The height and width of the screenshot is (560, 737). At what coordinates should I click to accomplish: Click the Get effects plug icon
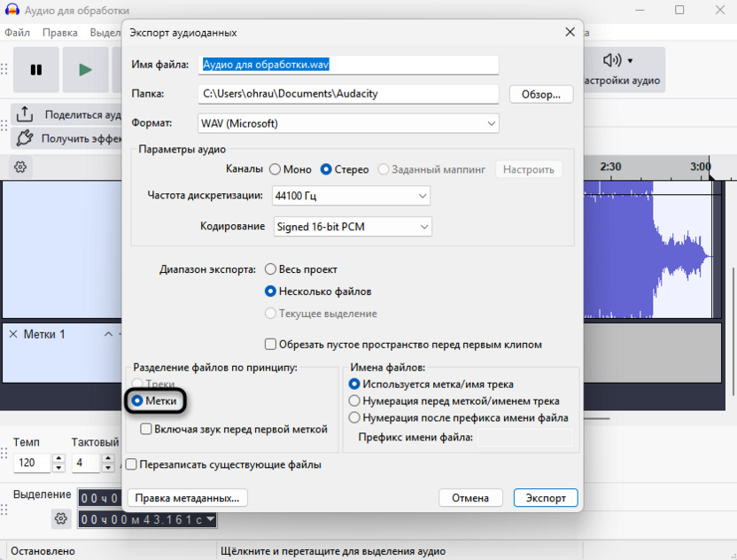click(x=25, y=138)
